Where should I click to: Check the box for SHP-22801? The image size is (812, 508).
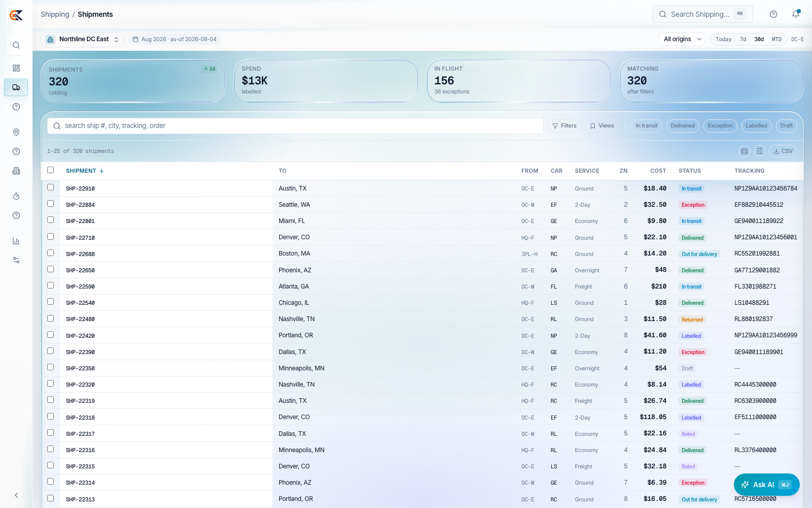tap(50, 220)
